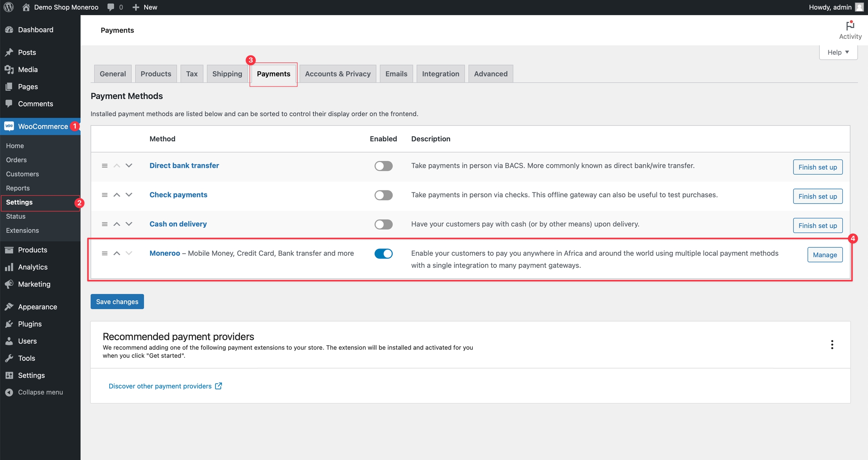Open the Direct bank transfer link
868x460 pixels.
click(x=184, y=166)
